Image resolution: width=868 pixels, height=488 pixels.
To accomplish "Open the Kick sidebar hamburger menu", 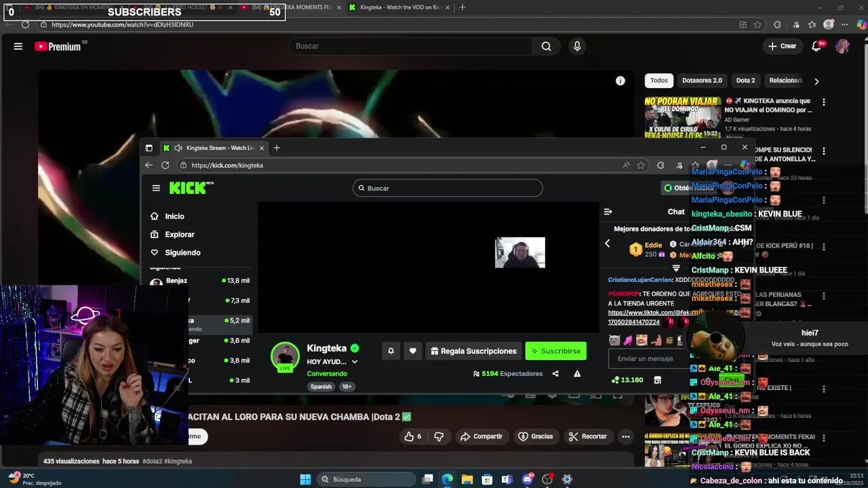I will click(156, 188).
